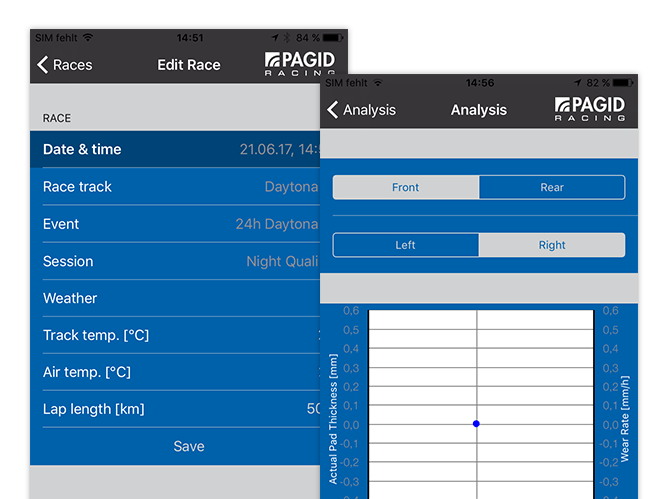The image size is (668, 499).
Task: Tap the Edit Race title
Action: [189, 65]
